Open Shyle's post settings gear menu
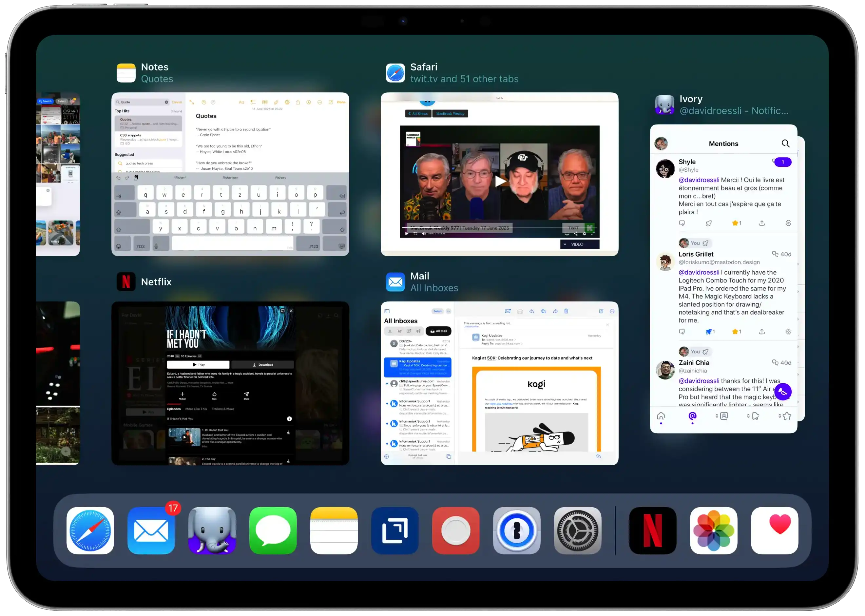 click(788, 223)
